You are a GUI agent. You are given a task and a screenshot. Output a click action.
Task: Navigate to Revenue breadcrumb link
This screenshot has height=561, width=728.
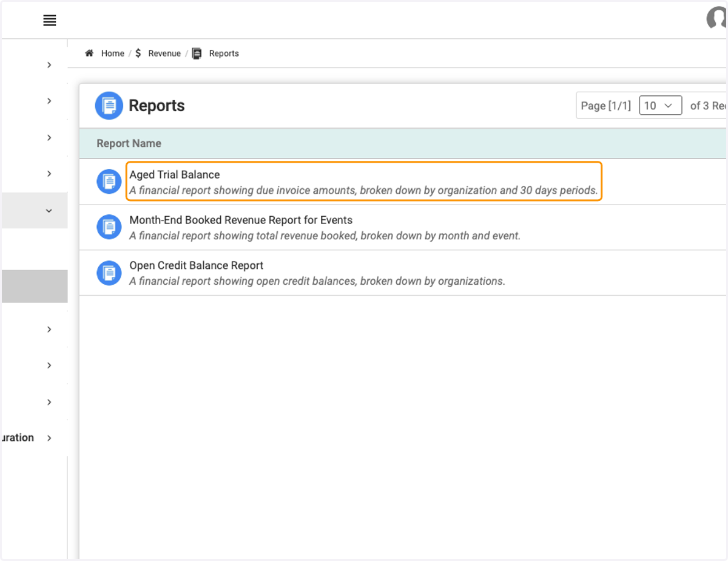point(164,53)
